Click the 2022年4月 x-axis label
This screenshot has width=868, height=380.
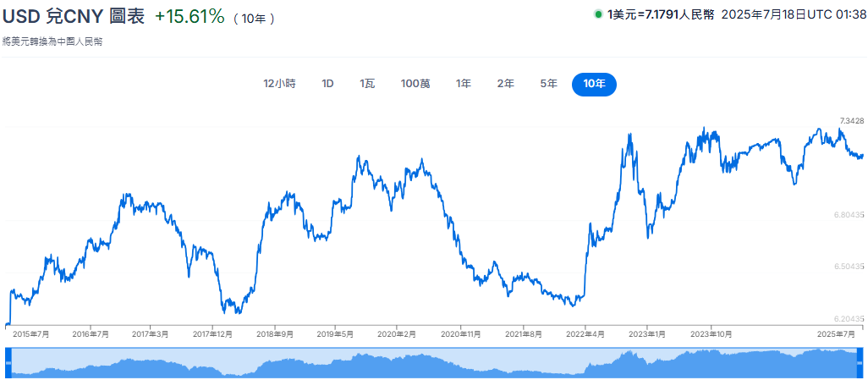point(585,334)
